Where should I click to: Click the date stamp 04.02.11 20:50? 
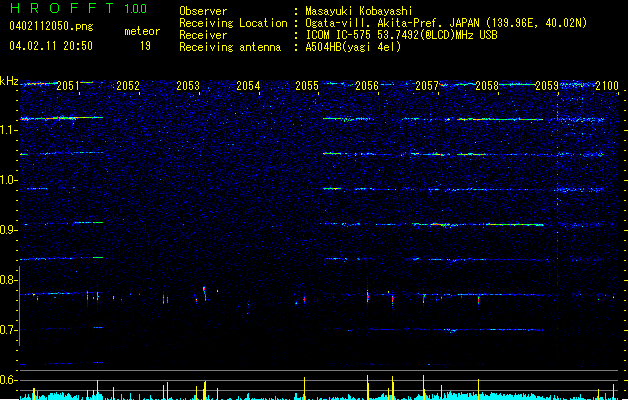click(51, 46)
